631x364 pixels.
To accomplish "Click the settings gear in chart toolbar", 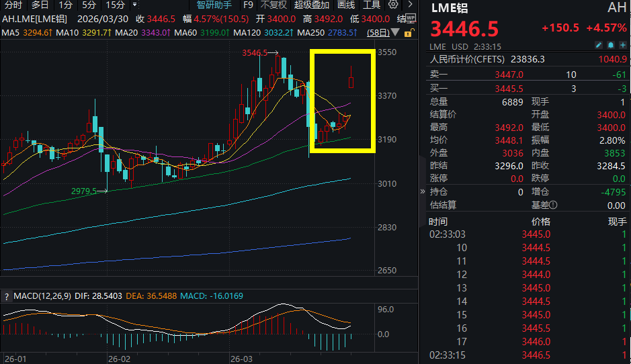I will point(393,5).
